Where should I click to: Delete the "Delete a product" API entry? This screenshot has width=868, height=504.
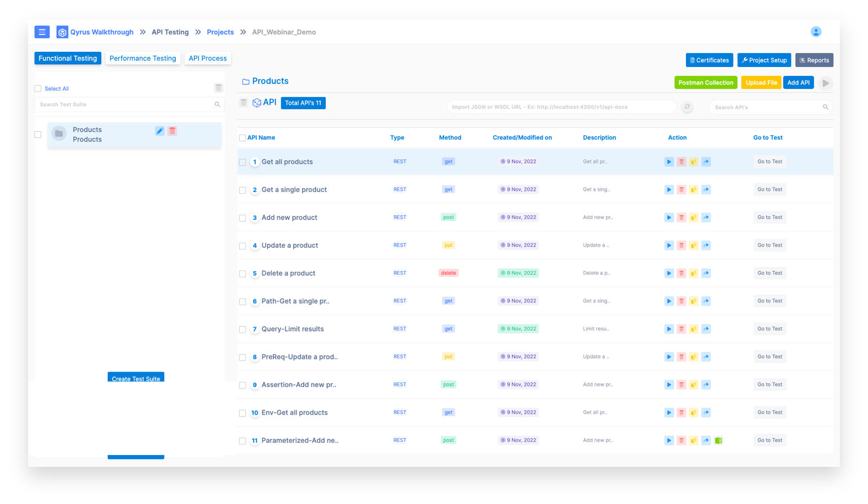[x=681, y=273]
